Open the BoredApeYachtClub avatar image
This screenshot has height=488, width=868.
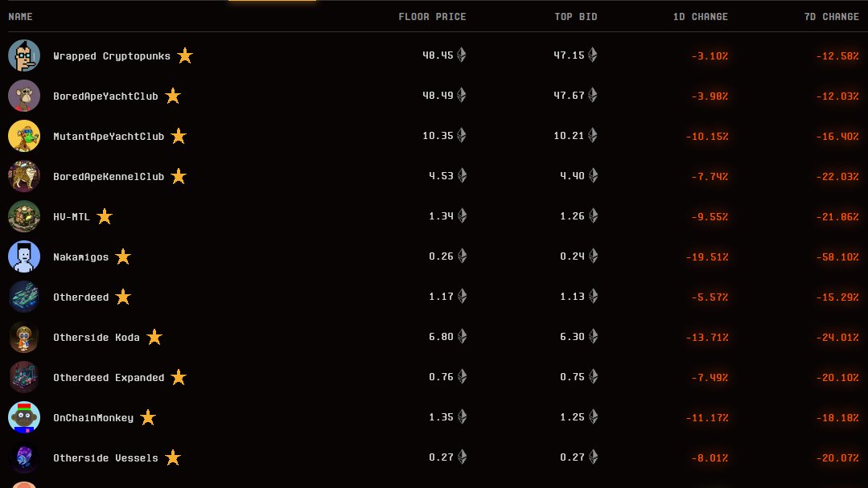tap(24, 96)
